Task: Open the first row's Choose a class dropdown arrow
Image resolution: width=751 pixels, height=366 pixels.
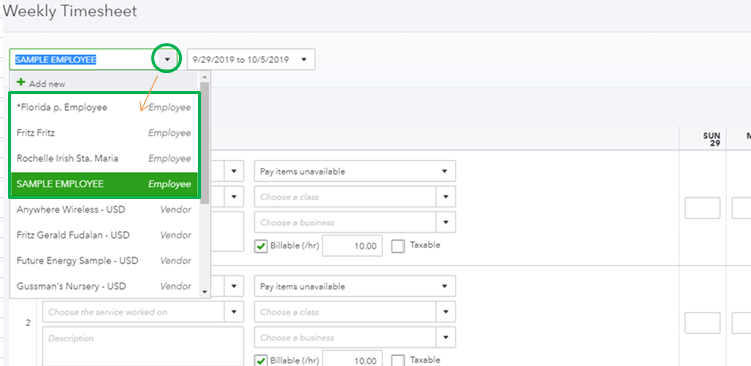Action: (445, 196)
